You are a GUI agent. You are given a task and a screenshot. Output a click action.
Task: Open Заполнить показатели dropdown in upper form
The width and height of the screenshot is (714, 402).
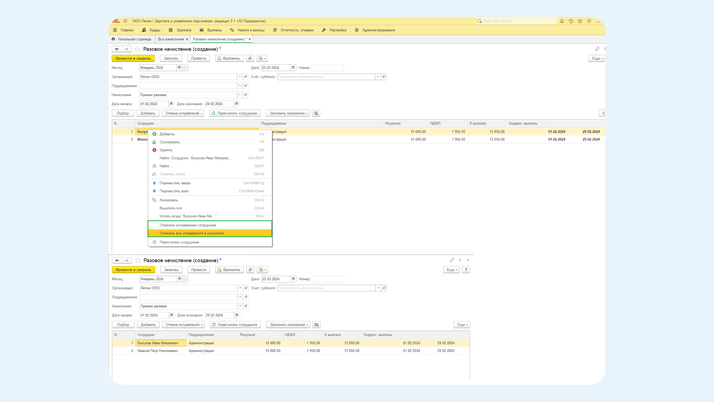pyautogui.click(x=288, y=114)
